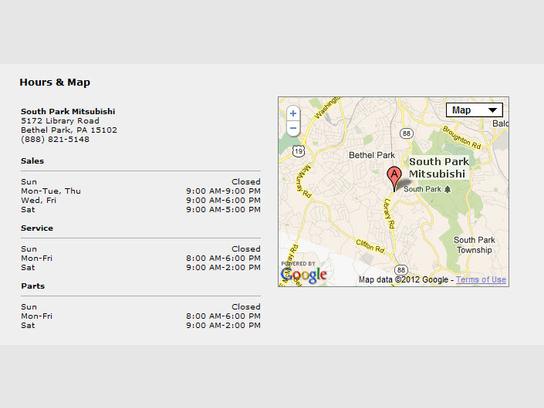Viewport: 544px width, 408px height.
Task: Click the Bethel Park map label
Action: 372,155
